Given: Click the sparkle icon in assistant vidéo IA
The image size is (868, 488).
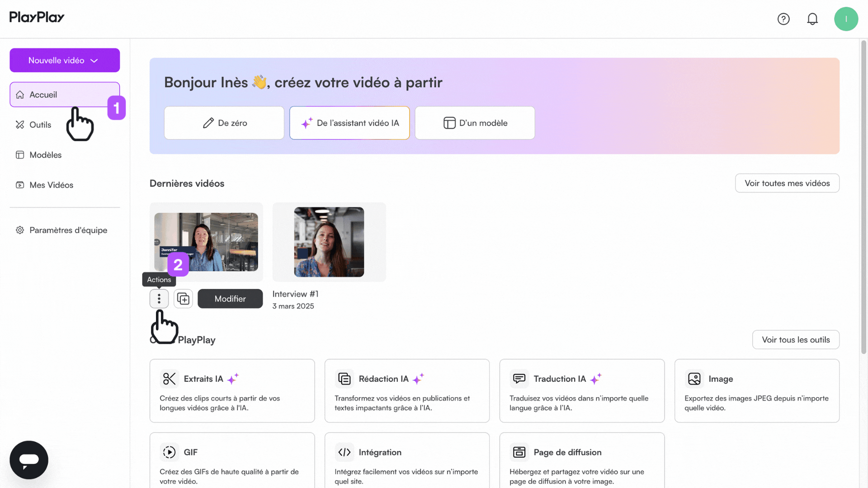Looking at the screenshot, I should pyautogui.click(x=307, y=123).
